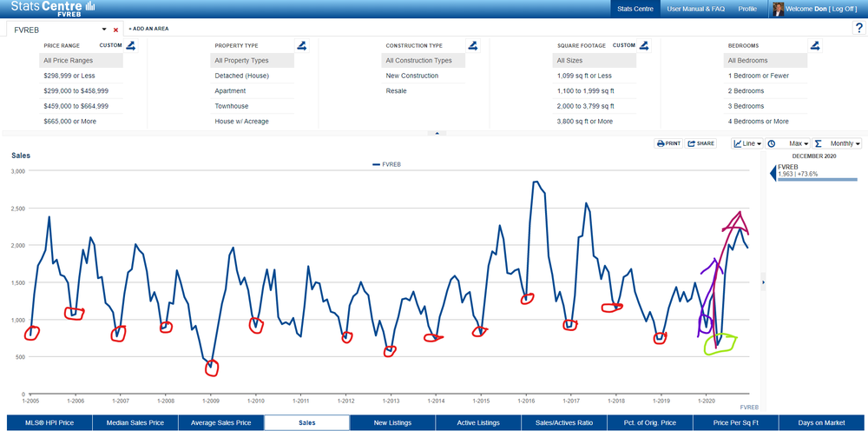Viewport: 868px width, 431px height.
Task: Select All Price Ranges filter
Action: (81, 60)
